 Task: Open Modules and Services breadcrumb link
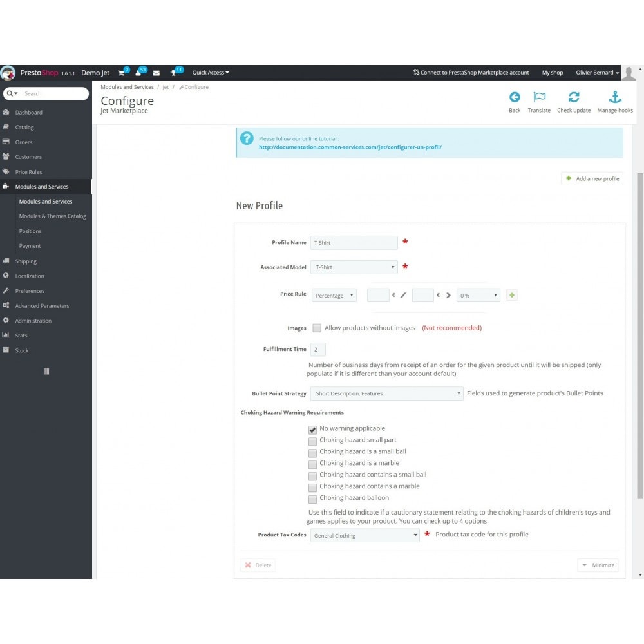coord(127,87)
